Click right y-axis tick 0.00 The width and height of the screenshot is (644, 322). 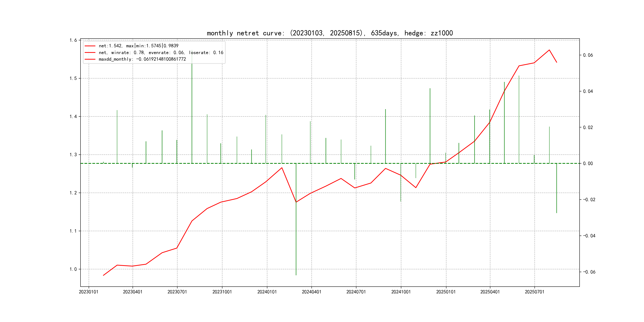588,164
